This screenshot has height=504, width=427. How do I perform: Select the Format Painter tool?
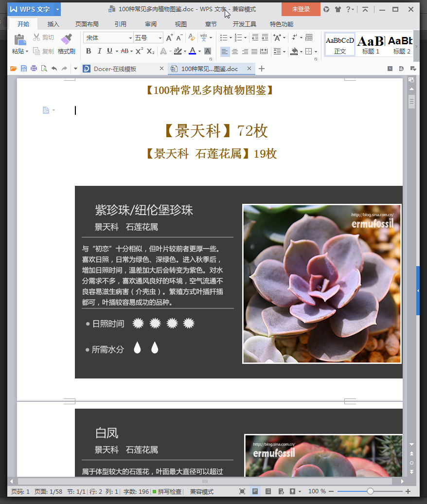tap(66, 44)
